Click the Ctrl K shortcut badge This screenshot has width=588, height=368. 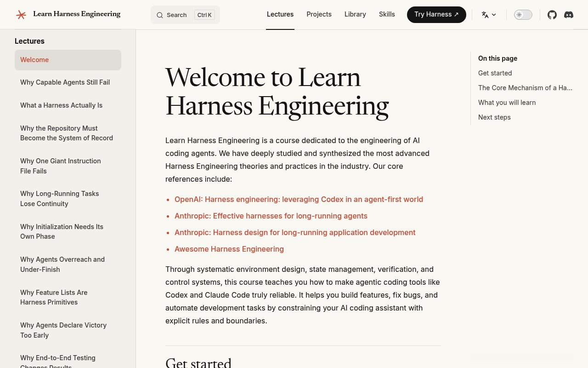(x=204, y=15)
